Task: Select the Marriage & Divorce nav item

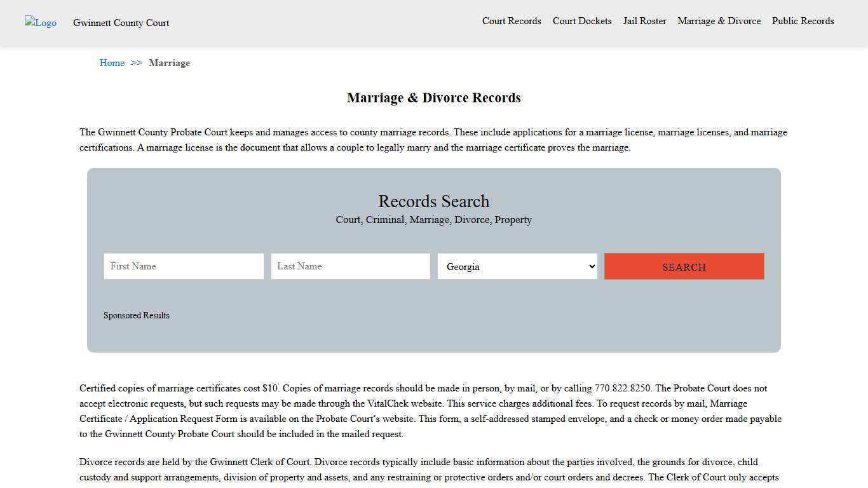Action: point(719,21)
